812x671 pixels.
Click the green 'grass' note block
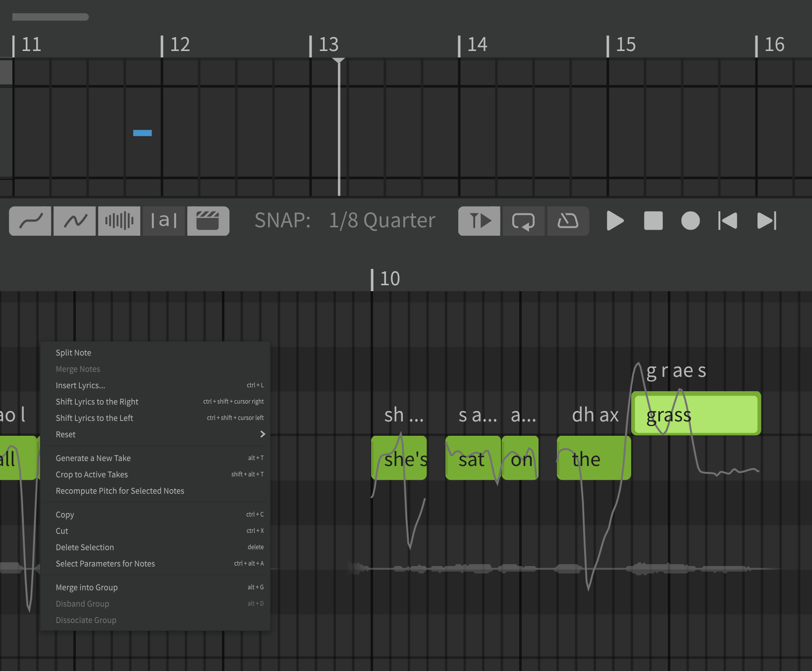pos(696,413)
